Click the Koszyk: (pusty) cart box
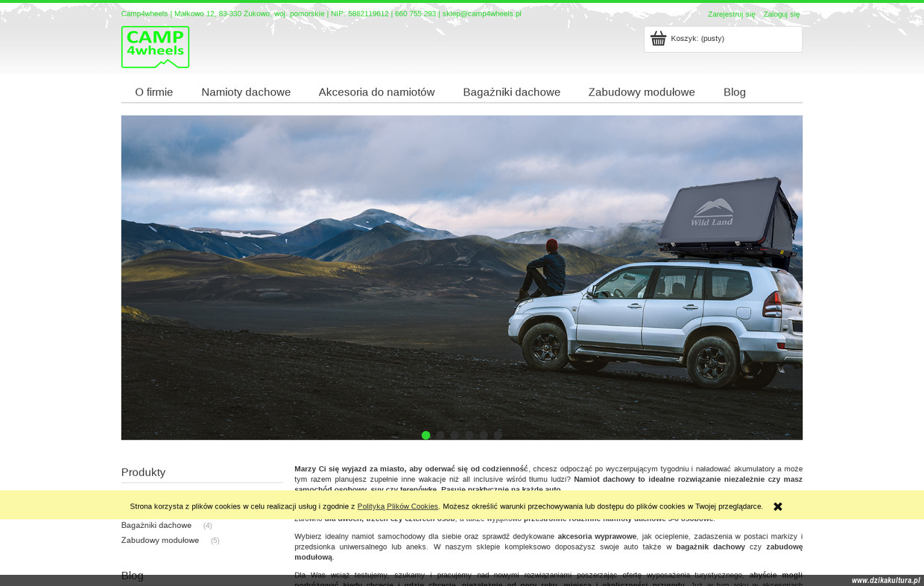The height and width of the screenshot is (586, 924). [x=723, y=39]
